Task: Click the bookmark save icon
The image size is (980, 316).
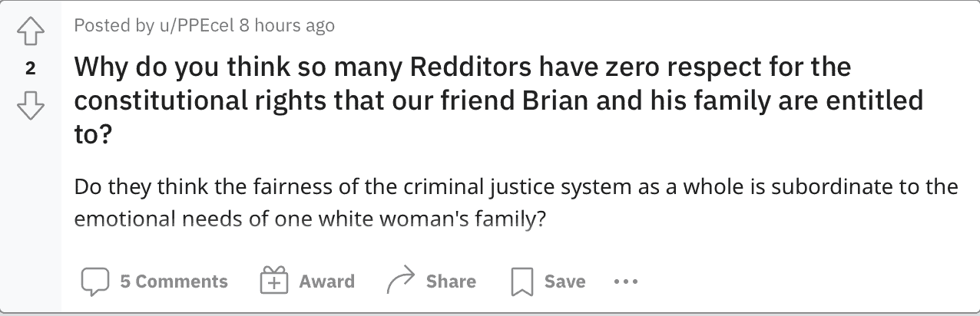Action: [521, 282]
